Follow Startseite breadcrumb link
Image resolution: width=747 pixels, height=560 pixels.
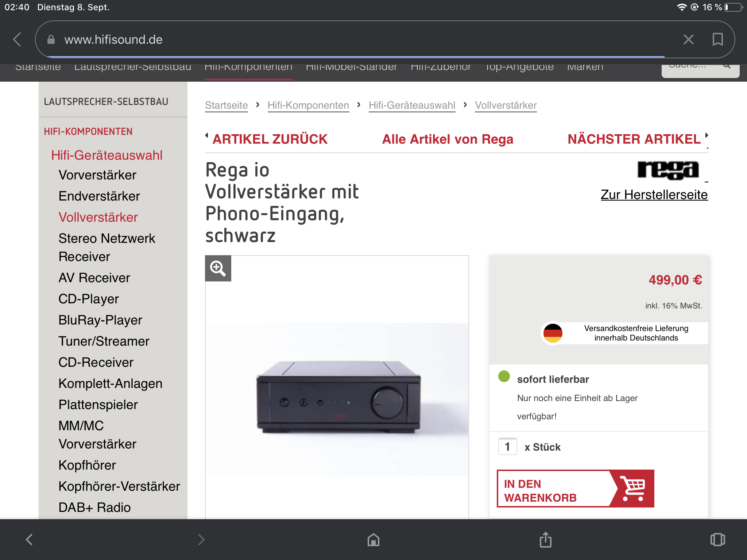point(227,105)
